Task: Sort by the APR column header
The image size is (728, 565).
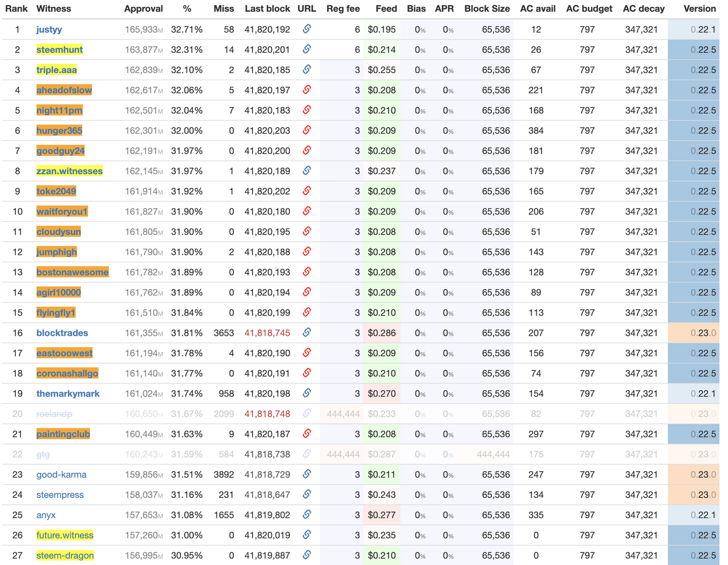Action: point(444,9)
